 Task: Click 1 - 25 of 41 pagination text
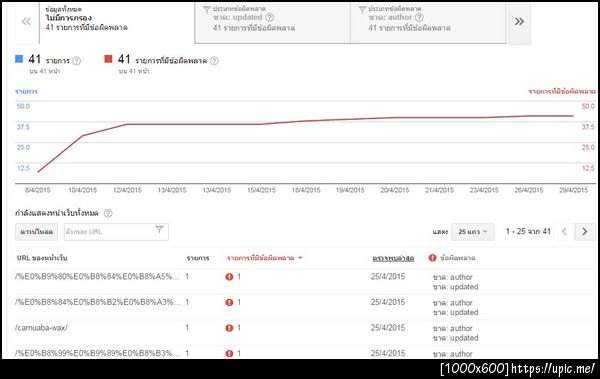(x=528, y=232)
